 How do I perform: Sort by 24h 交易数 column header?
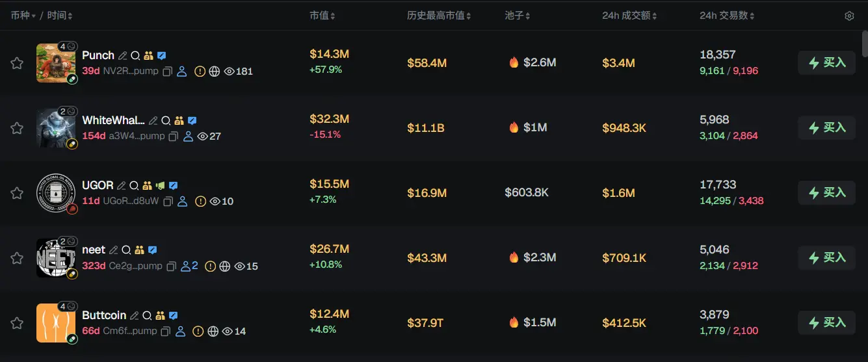(727, 16)
